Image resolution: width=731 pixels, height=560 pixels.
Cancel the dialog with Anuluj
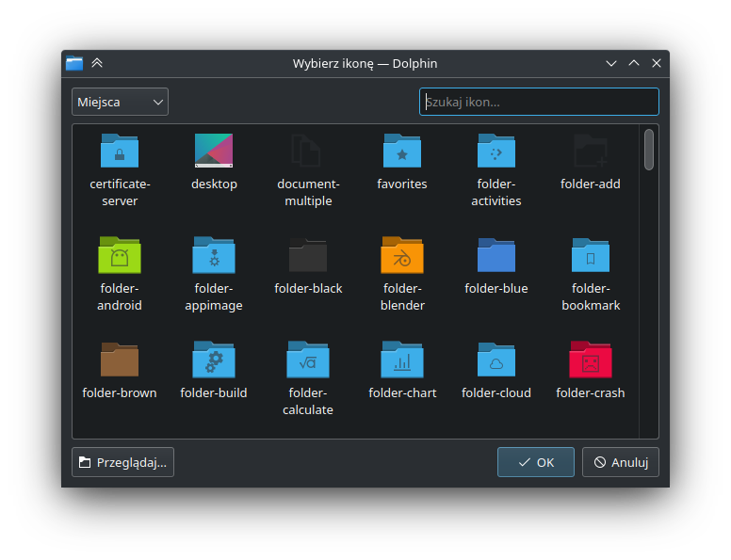click(x=620, y=462)
